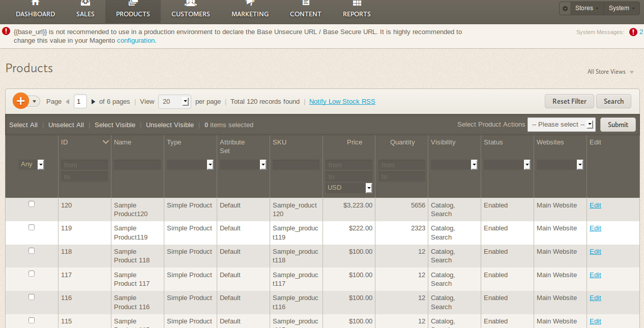Go to next page arrow
The image size is (644, 328).
point(93,102)
